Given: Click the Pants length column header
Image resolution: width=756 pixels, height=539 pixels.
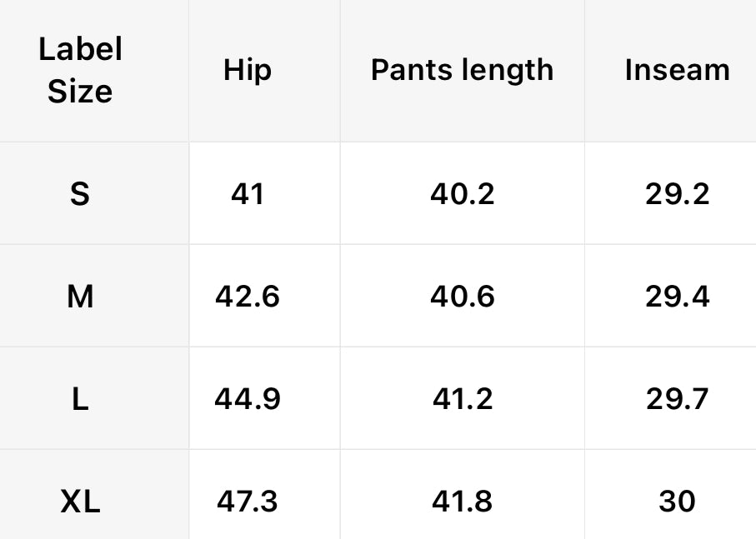Looking at the screenshot, I should coord(462,70).
